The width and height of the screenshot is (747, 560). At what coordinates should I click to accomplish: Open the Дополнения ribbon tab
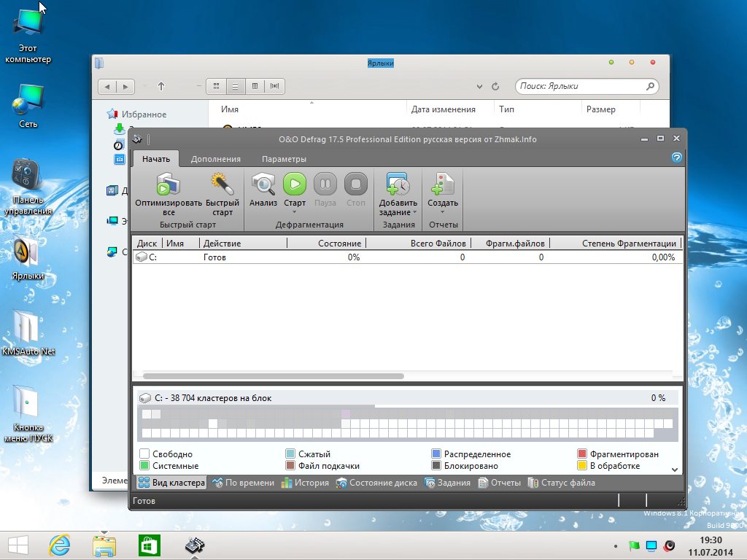pos(216,159)
